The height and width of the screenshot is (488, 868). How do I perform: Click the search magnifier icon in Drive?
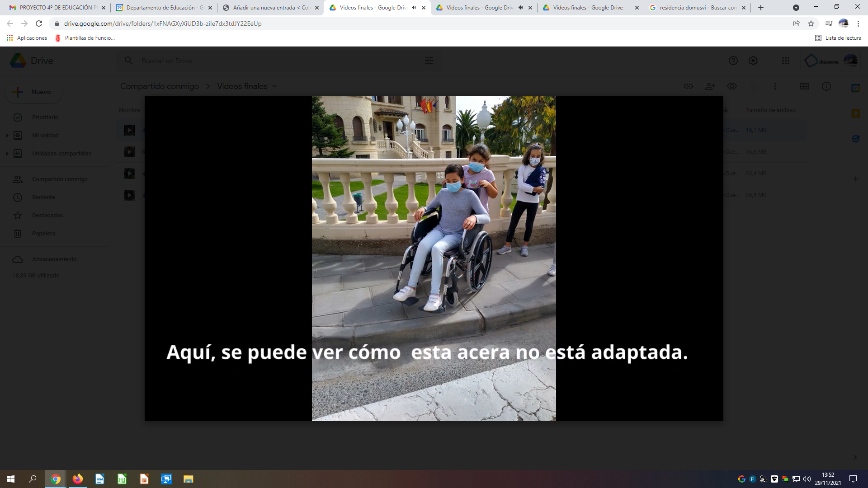tap(129, 61)
